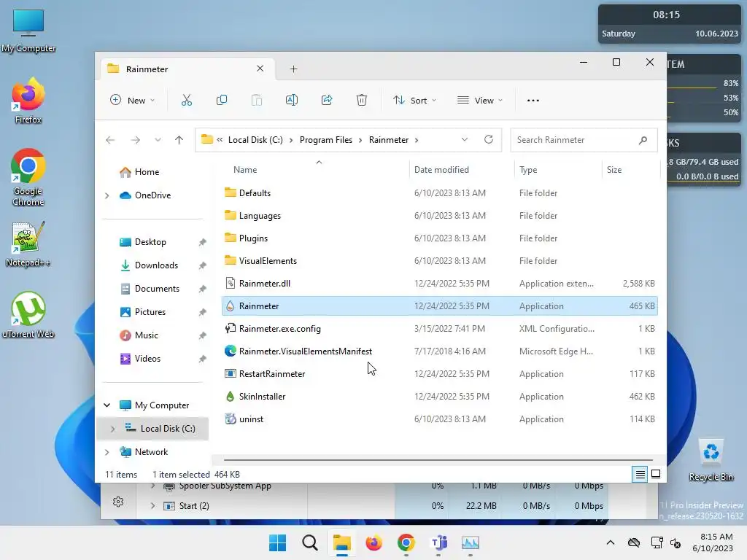
Task: Open the See more ellipsis menu
Action: coord(533,101)
